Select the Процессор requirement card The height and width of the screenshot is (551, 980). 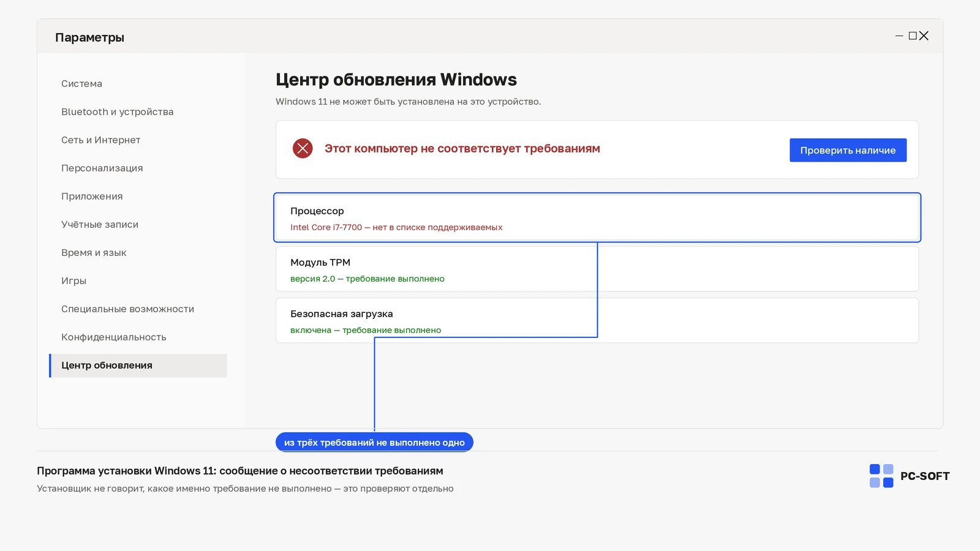tap(597, 218)
